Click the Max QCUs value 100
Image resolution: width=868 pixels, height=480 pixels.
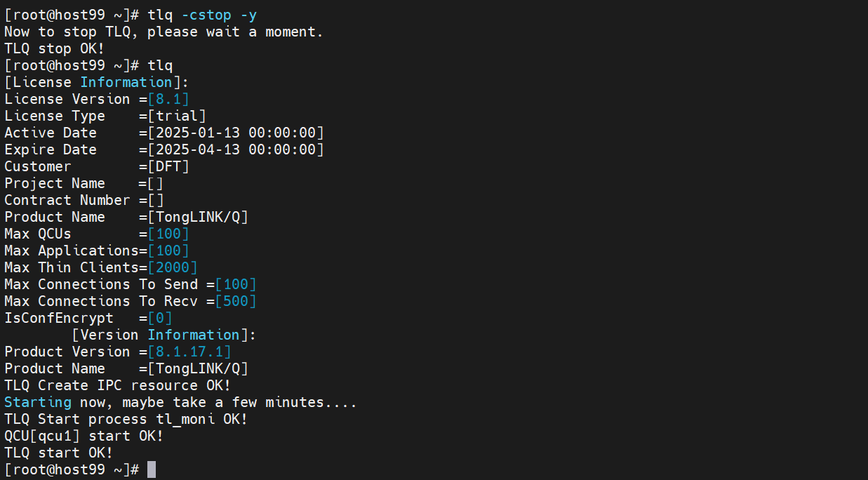[168, 234]
